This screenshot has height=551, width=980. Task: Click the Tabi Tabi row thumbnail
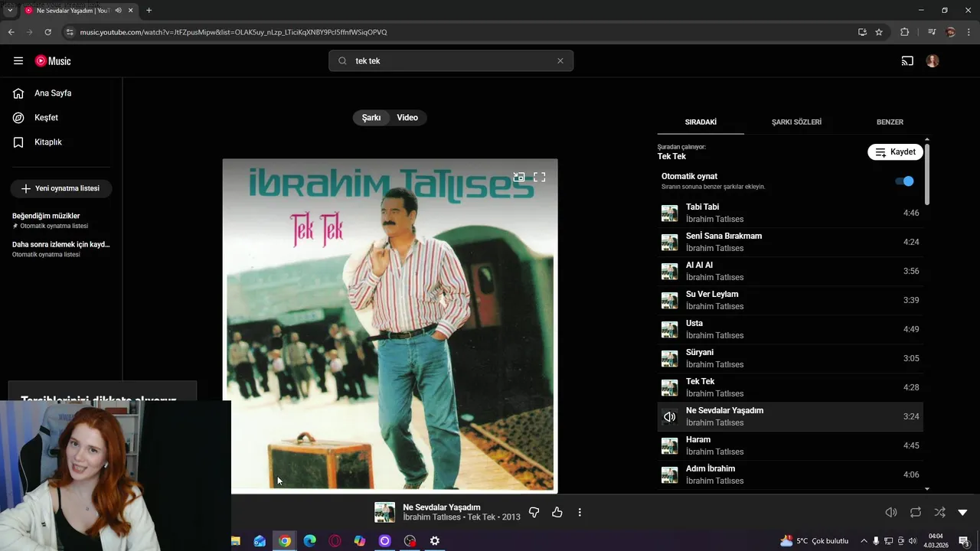pyautogui.click(x=670, y=214)
